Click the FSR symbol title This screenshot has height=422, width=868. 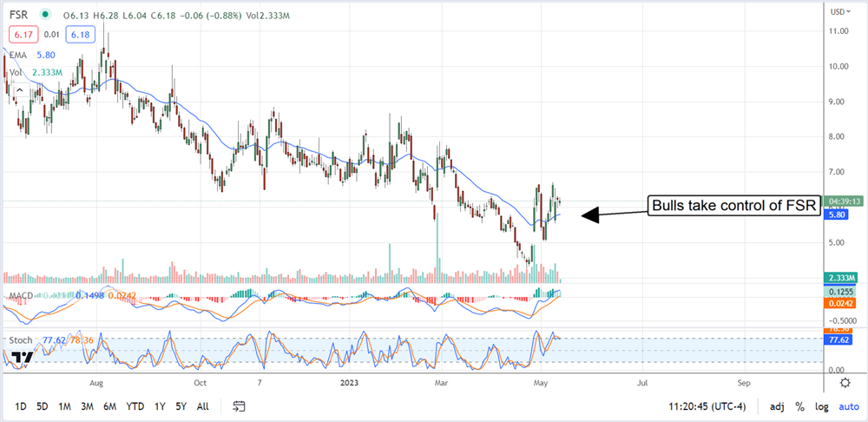(20, 16)
